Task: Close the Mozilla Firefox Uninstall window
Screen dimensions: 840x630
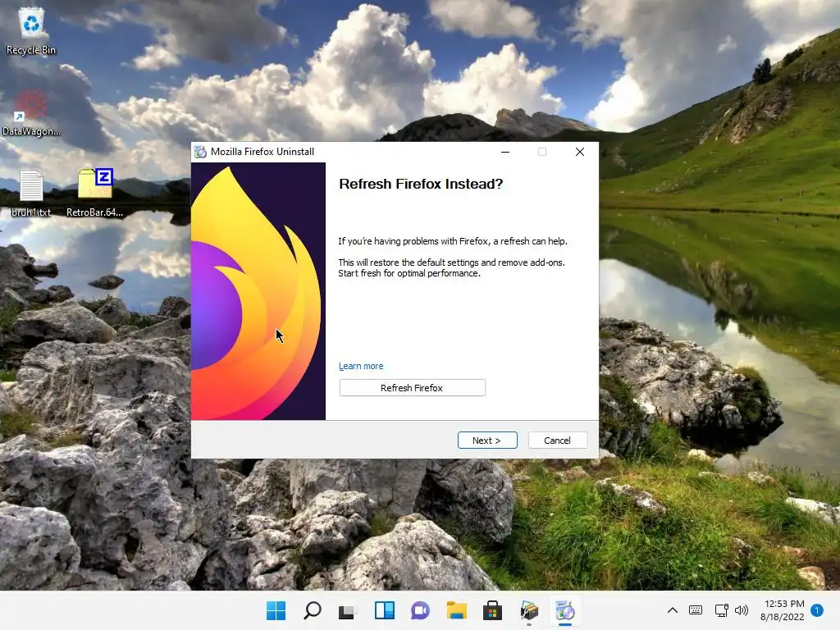Action: [580, 152]
